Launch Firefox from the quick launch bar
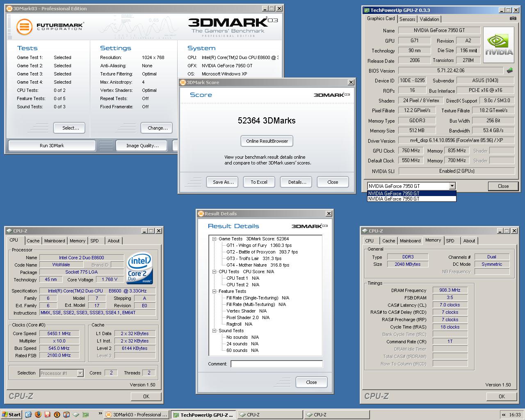 pyautogui.click(x=38, y=415)
